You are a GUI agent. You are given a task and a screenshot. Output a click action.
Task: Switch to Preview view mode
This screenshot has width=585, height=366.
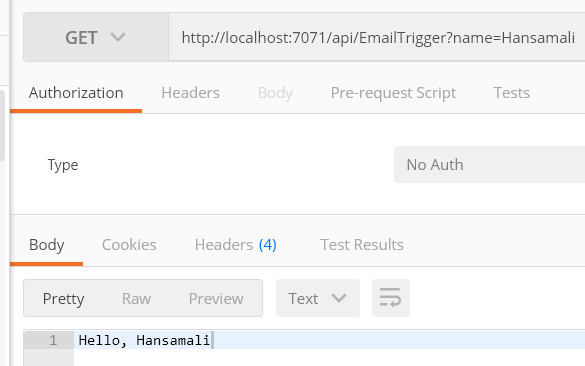tap(216, 298)
